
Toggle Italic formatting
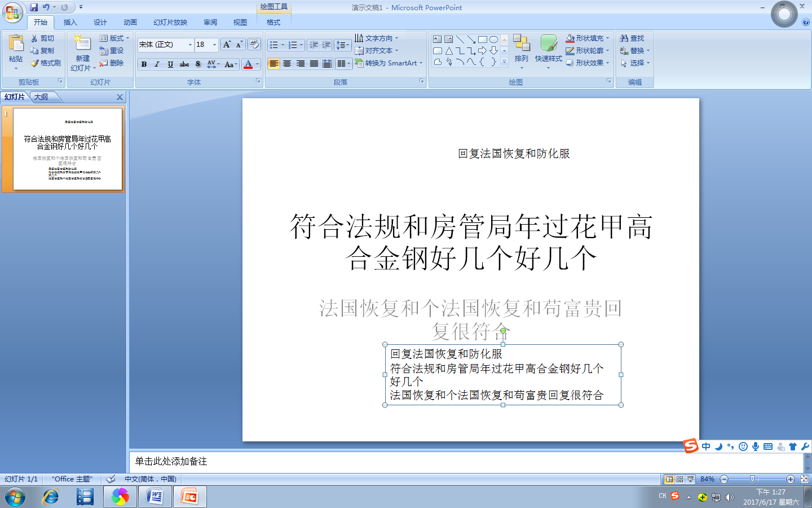(157, 64)
